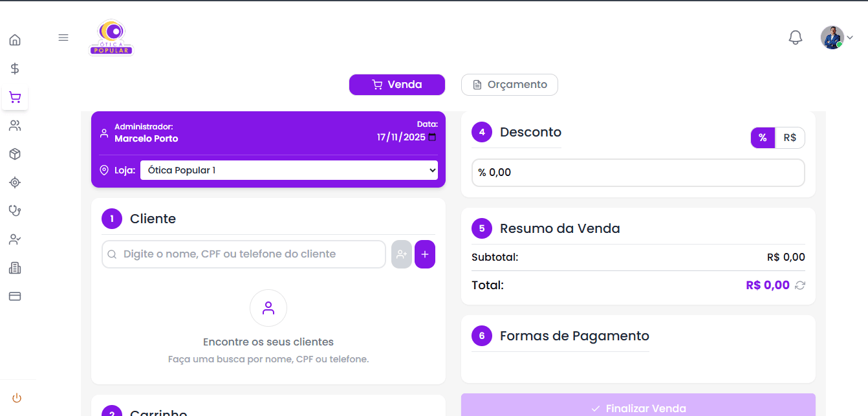The image size is (868, 416).
Task: Open the credit card payments icon
Action: pos(14,296)
